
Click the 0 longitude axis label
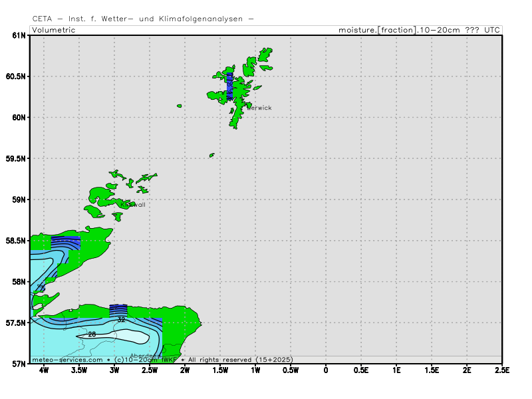click(x=326, y=370)
